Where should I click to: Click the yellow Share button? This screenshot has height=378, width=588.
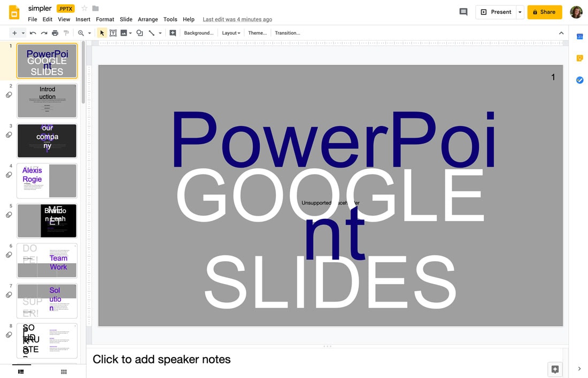pos(545,12)
